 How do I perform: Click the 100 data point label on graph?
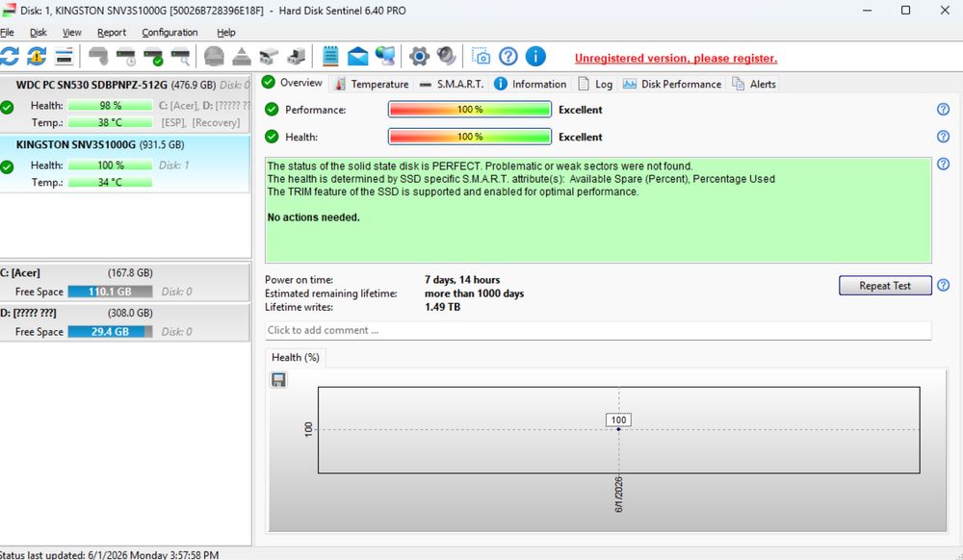tap(618, 420)
